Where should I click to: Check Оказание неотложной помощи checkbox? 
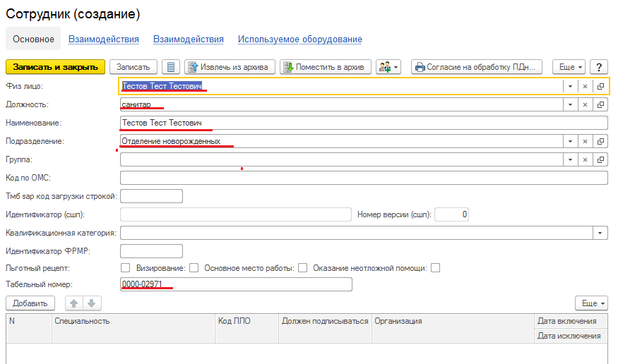click(436, 268)
